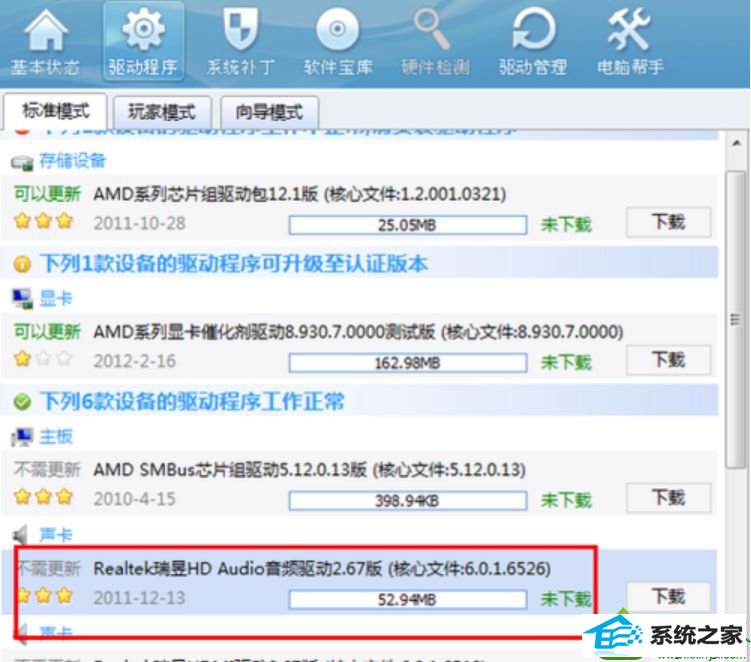Download the Realtek HD Audio 2.67 driver
Screen dimensions: 751x662
pyautogui.click(x=668, y=596)
